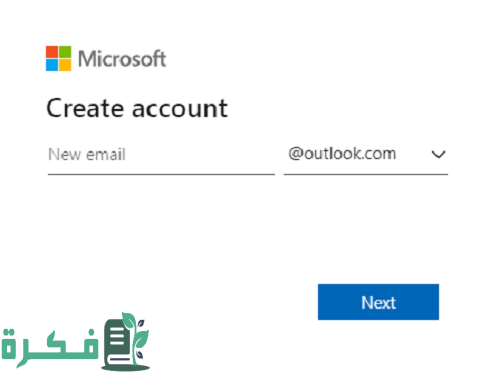Select the @outlook.com domain text
The width and height of the screenshot is (480, 372).
pyautogui.click(x=342, y=154)
